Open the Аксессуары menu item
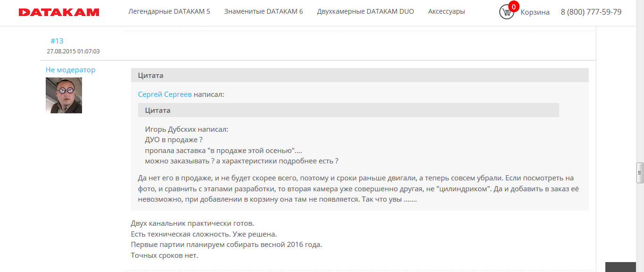The width and height of the screenshot is (644, 272). (446, 11)
